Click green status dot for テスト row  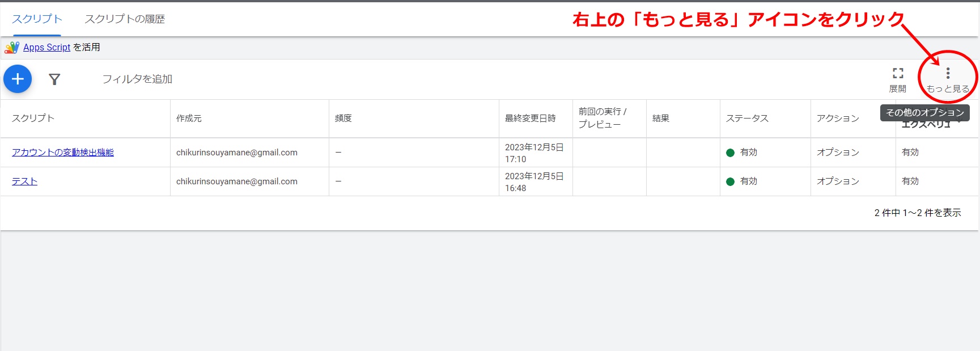[730, 181]
